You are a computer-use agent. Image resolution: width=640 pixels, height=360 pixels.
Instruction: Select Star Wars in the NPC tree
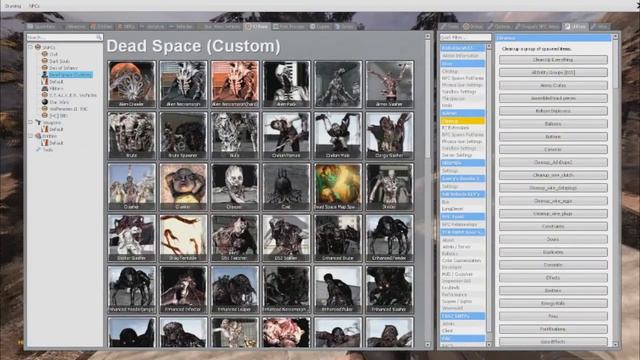click(x=59, y=102)
